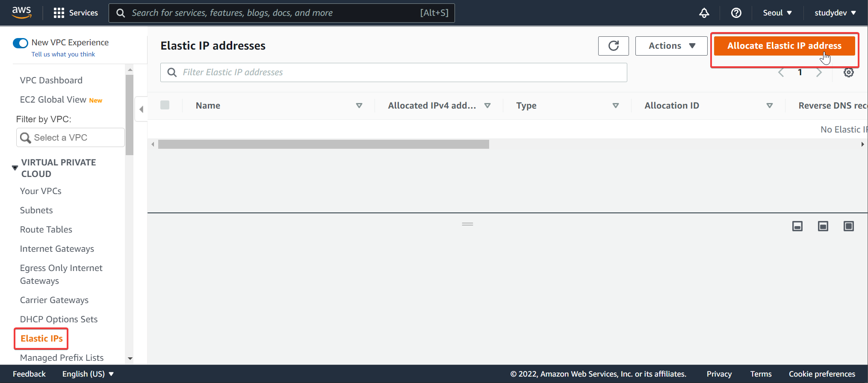Screen dimensions: 868x383
Task: Focus the Select a VPC filter field
Action: coord(71,138)
